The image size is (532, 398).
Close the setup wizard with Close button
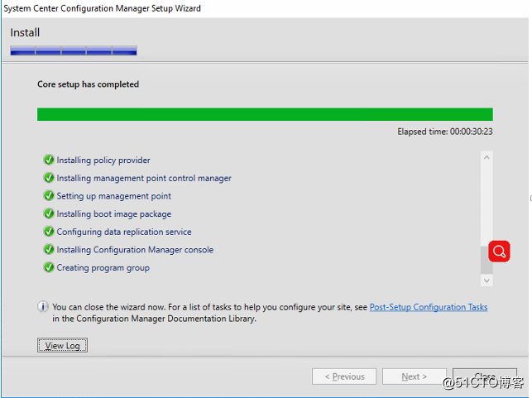(x=485, y=376)
